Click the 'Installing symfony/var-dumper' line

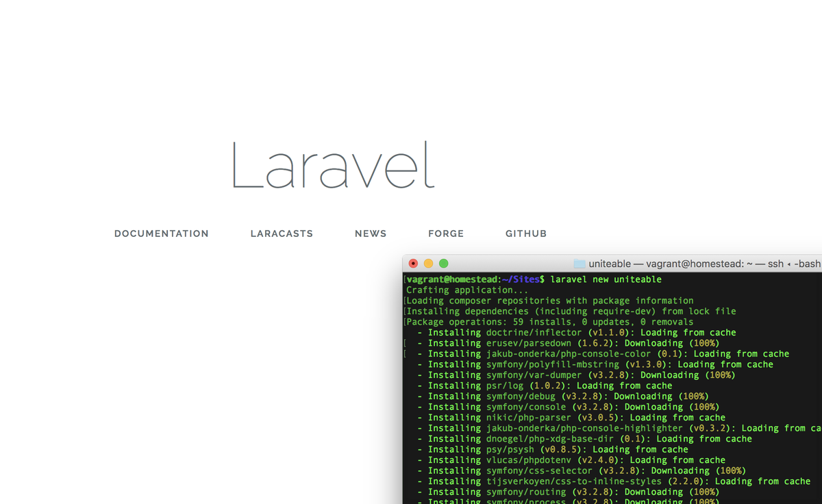pyautogui.click(x=577, y=375)
